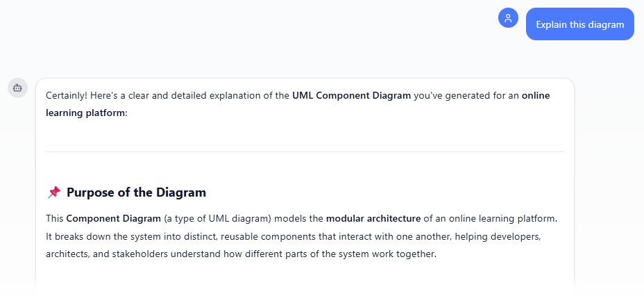Click the horizontal divider line in the response
644x296 pixels.
pos(305,151)
